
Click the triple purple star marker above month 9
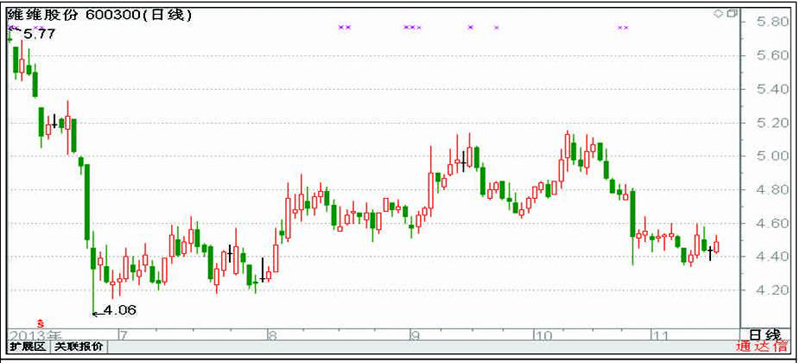[x=412, y=28]
